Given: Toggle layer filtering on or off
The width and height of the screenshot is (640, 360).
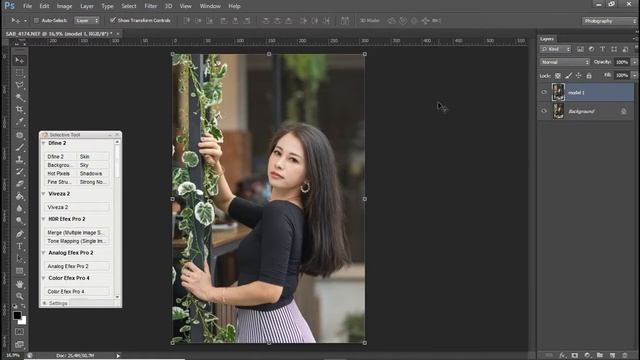Looking at the screenshot, I should 636,49.
